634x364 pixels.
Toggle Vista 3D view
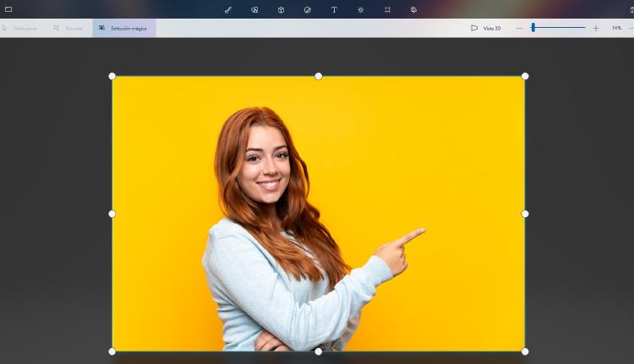(x=486, y=28)
